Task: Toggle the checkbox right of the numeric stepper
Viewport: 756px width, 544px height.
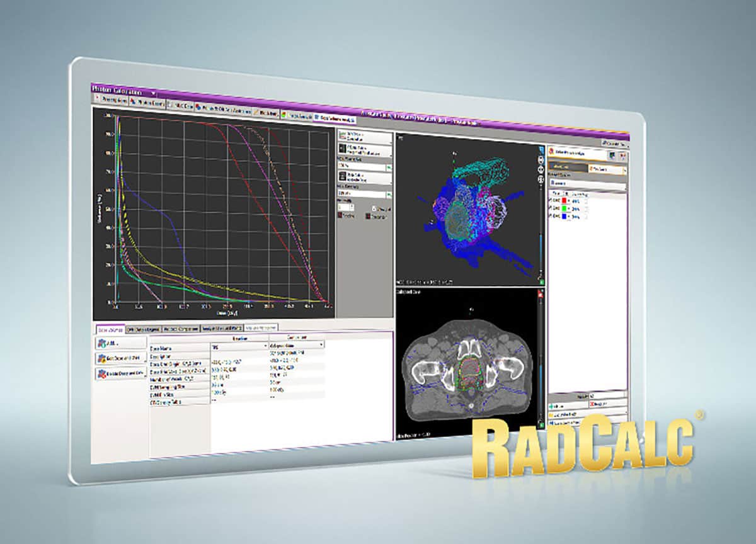Action: click(374, 208)
